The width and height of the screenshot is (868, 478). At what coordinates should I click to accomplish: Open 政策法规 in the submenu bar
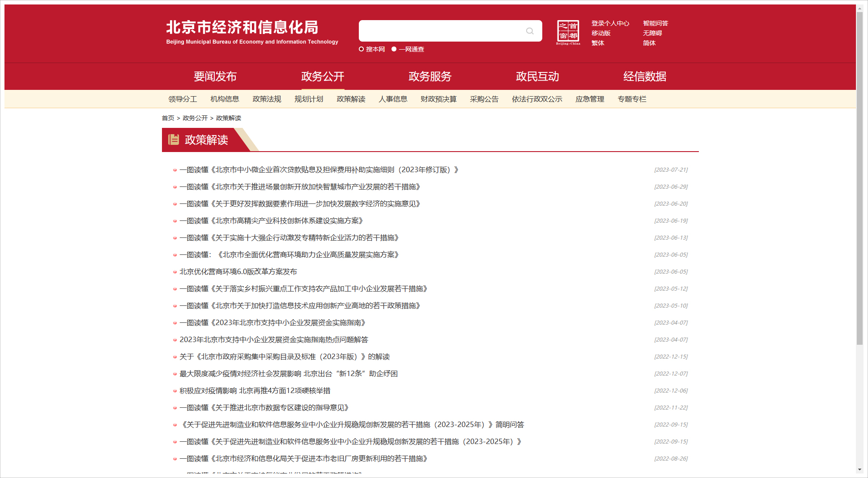[x=267, y=99]
